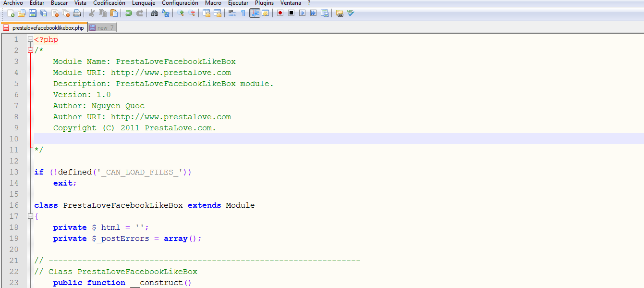The width and height of the screenshot is (644, 288).
Task: Undo the last change with the green arrow
Action: tap(129, 13)
